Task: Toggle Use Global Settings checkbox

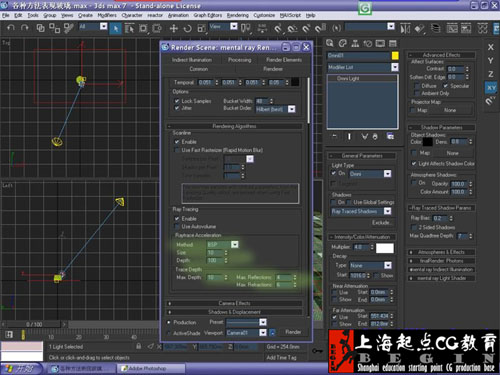Action: 349,202
